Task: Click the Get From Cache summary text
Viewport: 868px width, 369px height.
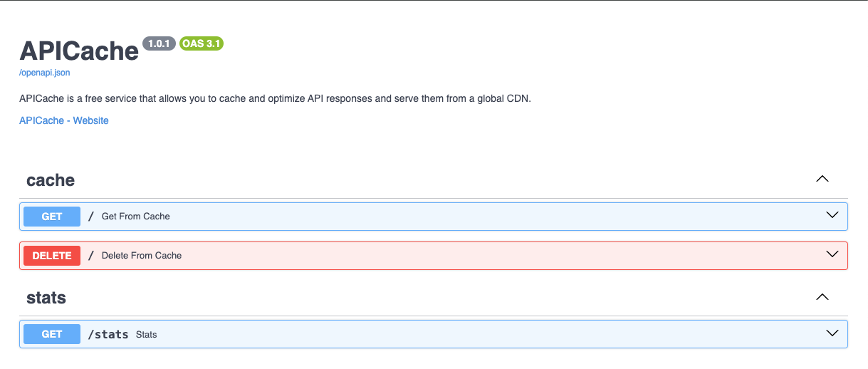Action: [x=136, y=217]
